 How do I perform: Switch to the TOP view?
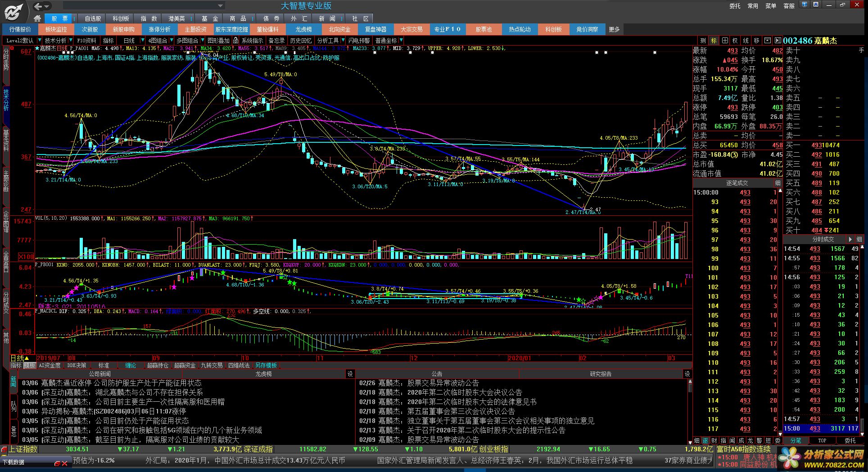[x=822, y=440]
